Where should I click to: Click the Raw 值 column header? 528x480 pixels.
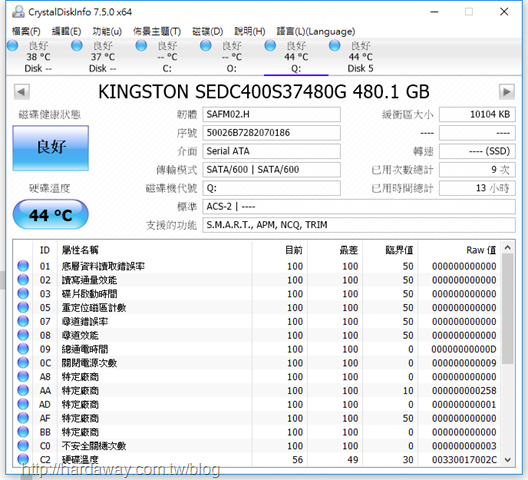click(459, 250)
